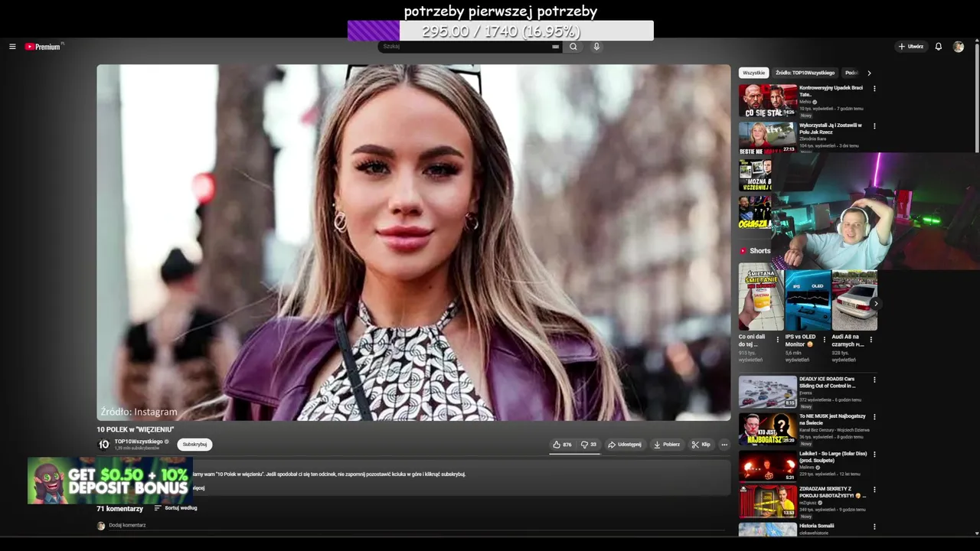Go to YouTube Premium home logo
The image size is (980, 551).
(x=42, y=47)
